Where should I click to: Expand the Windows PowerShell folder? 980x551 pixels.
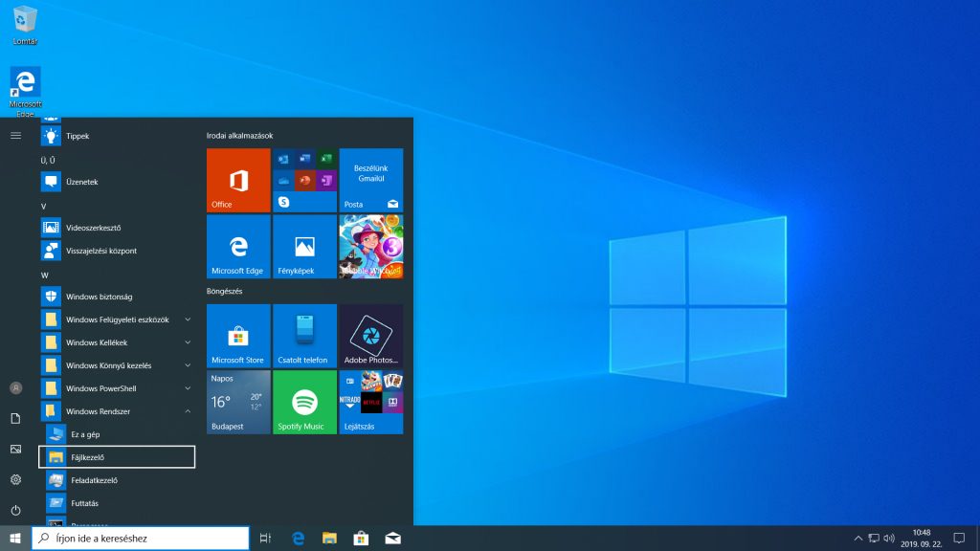pos(117,388)
